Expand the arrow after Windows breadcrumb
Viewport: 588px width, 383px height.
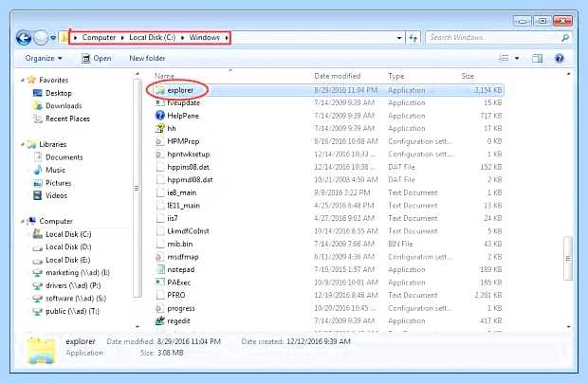(227, 38)
